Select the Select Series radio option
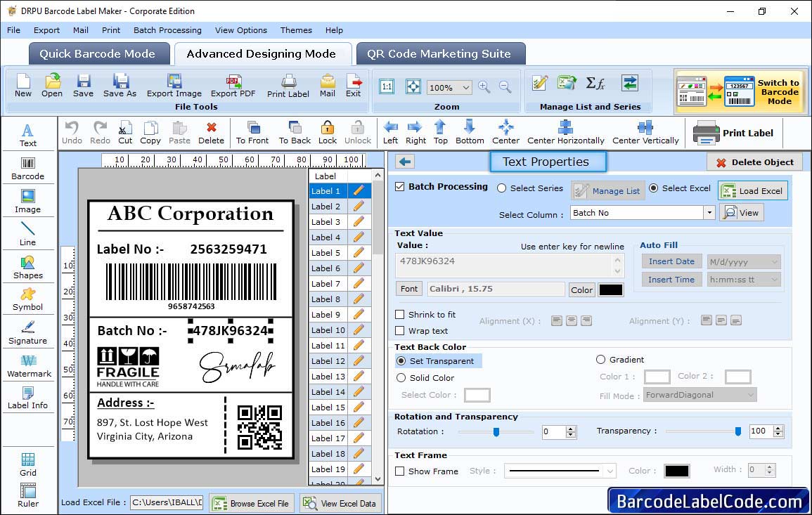Image resolution: width=812 pixels, height=515 pixels. pyautogui.click(x=501, y=188)
